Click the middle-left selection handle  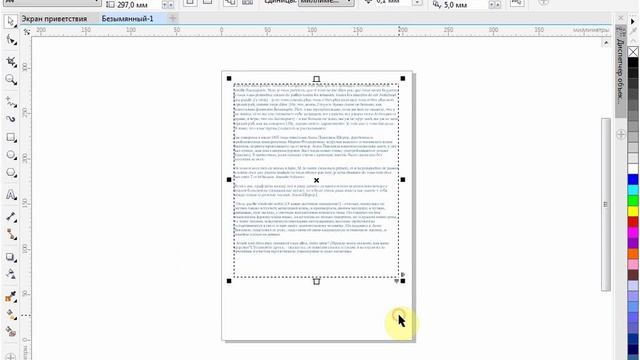(229, 180)
